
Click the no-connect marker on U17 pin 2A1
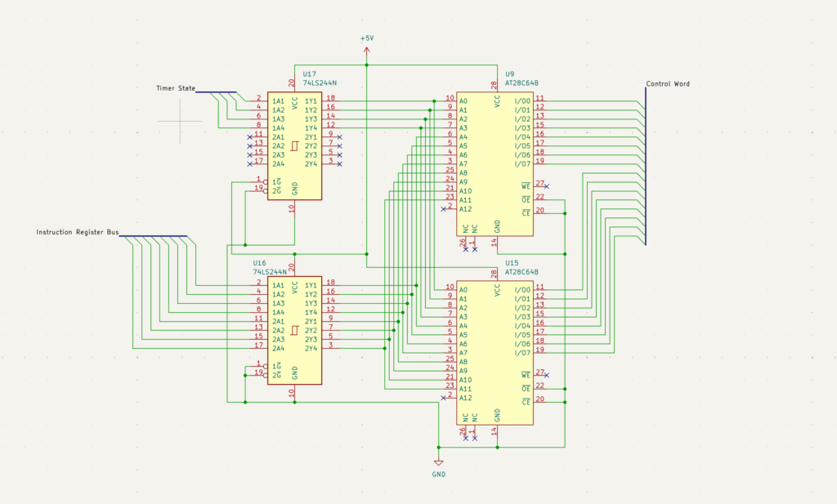(249, 137)
